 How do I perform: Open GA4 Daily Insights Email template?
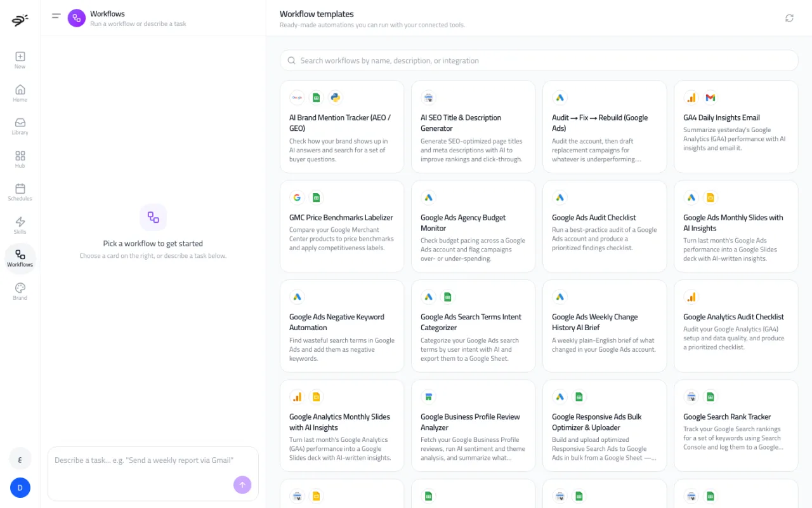(736, 126)
